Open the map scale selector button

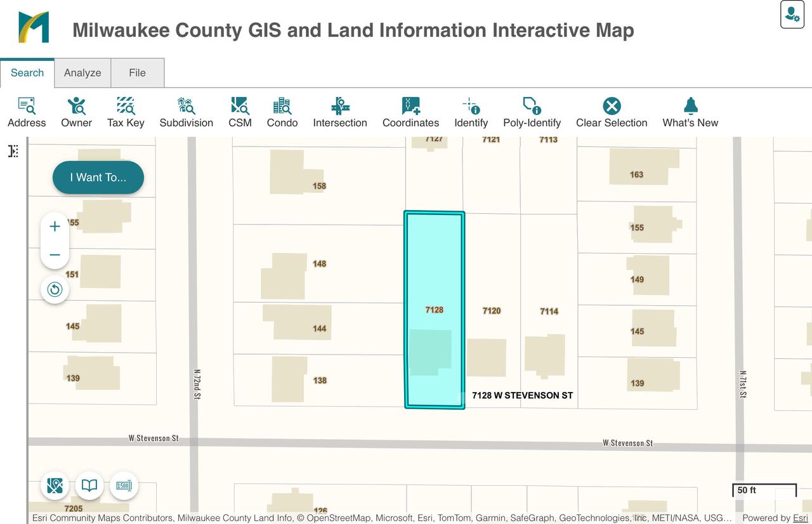click(124, 486)
